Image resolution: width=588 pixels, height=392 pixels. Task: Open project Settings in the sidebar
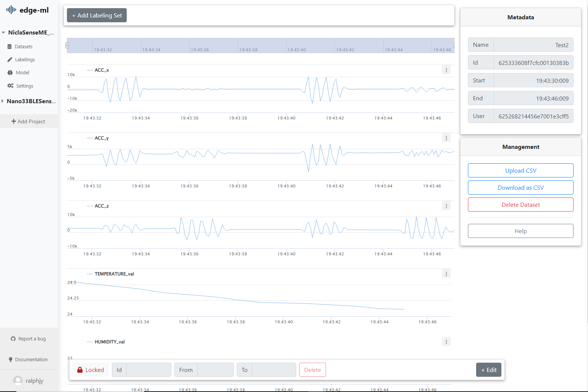pos(25,86)
